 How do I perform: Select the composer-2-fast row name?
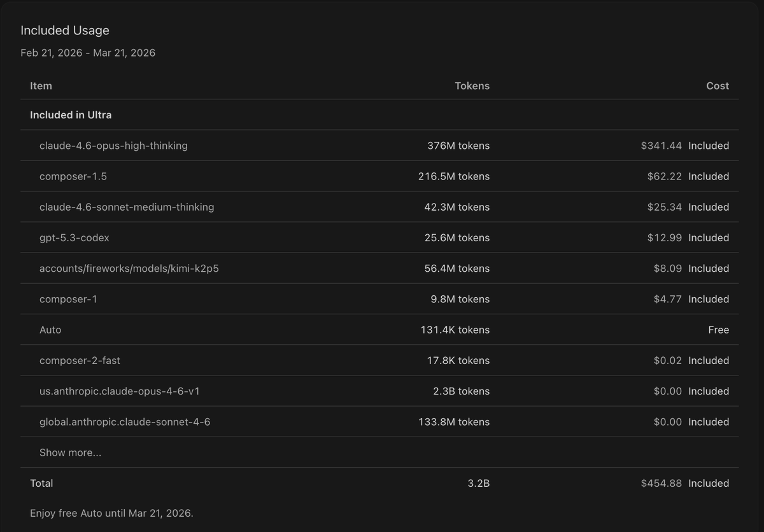coord(80,360)
